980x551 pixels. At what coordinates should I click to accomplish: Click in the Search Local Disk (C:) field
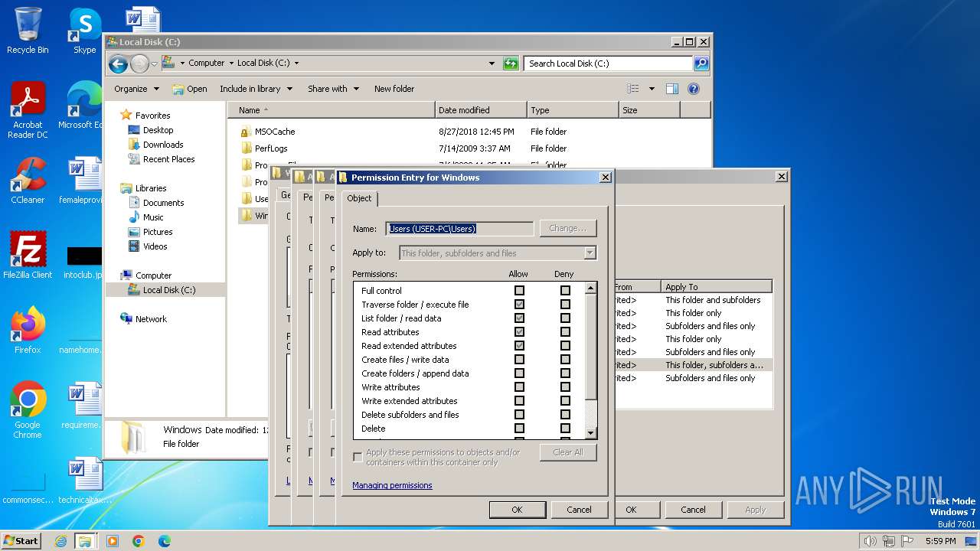pyautogui.click(x=609, y=64)
